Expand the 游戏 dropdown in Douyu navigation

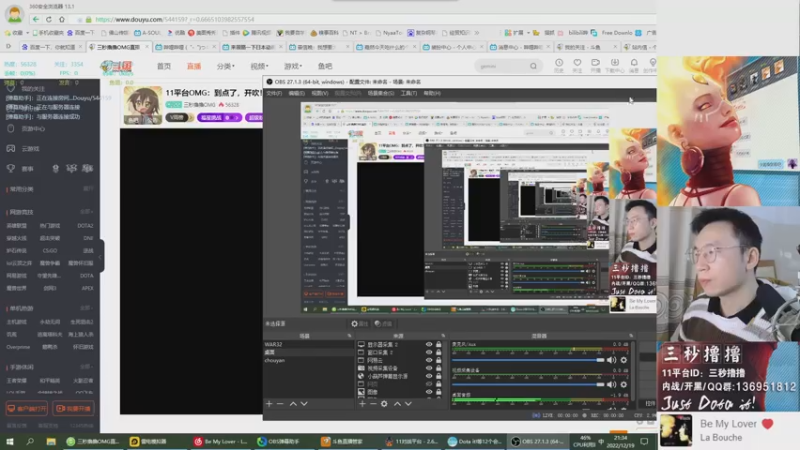(293, 66)
